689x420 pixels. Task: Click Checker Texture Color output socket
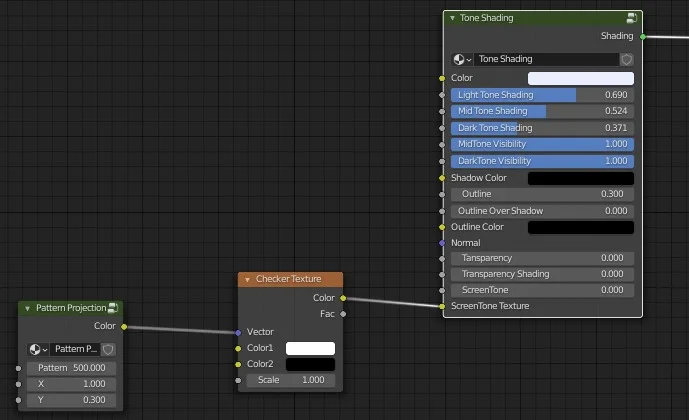point(343,298)
